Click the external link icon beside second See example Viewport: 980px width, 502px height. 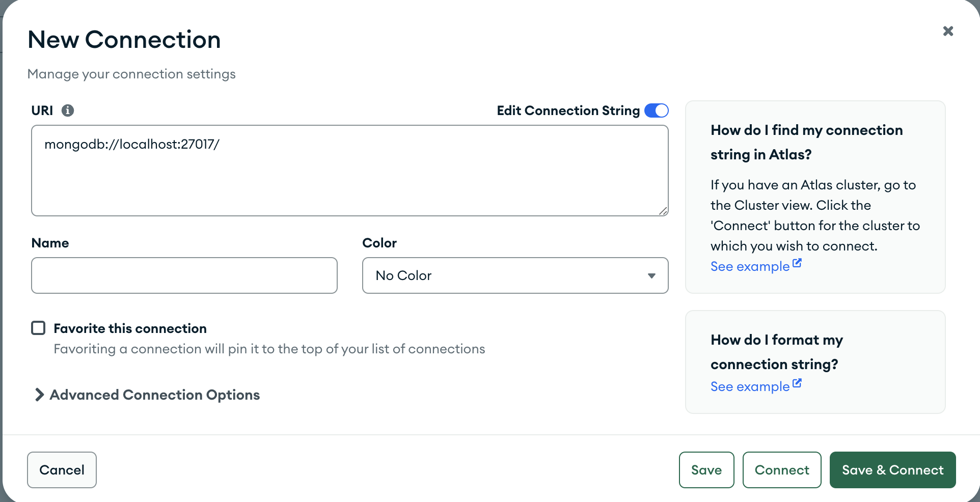(797, 382)
